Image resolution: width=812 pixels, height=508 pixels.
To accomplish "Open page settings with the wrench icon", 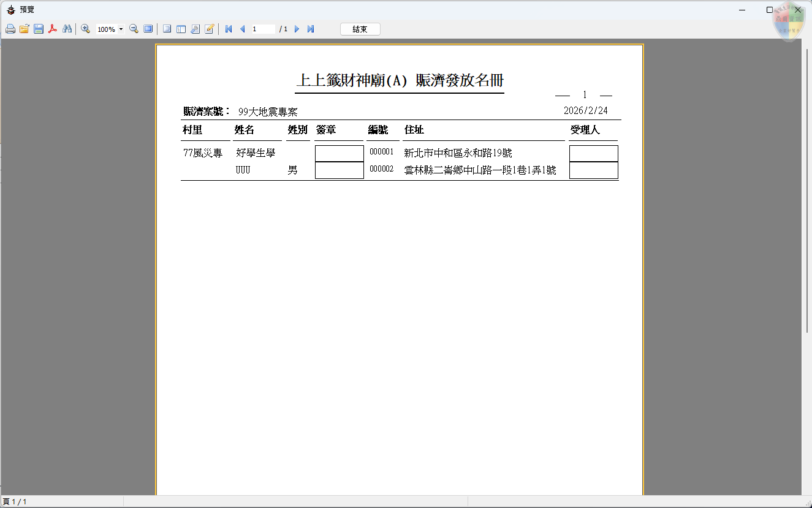I will [x=195, y=29].
